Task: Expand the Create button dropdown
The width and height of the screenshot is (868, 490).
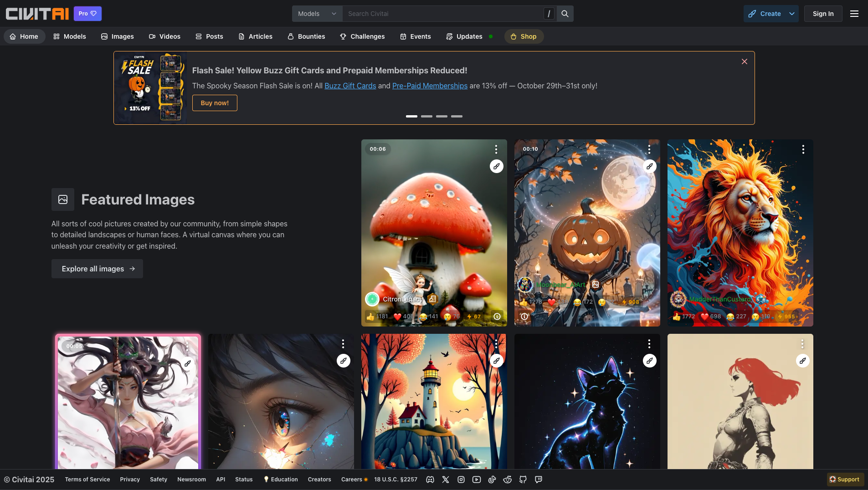Action: click(792, 13)
